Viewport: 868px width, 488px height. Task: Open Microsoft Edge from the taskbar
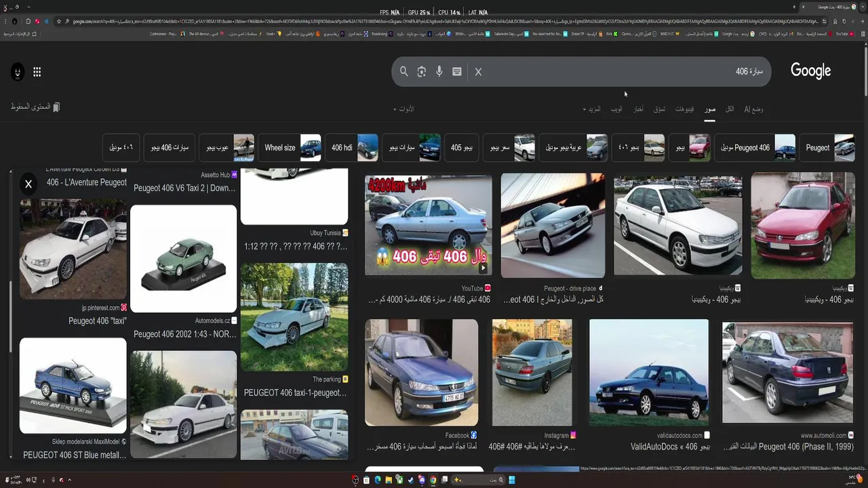(378, 480)
